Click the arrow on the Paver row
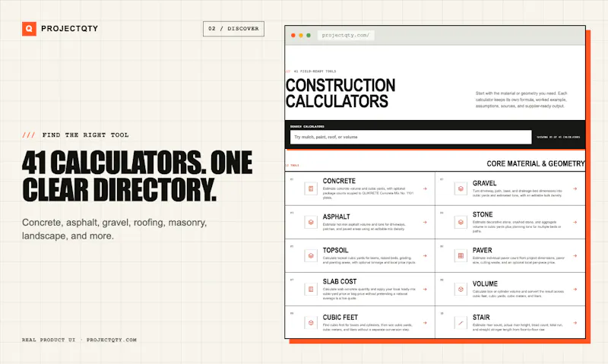The width and height of the screenshot is (608, 364). pos(575,256)
